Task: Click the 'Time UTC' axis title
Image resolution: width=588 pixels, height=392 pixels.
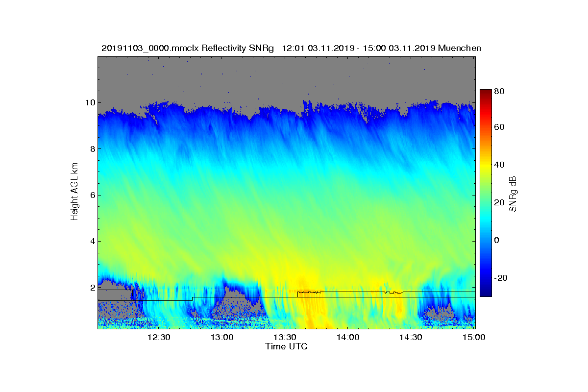Action: point(286,346)
